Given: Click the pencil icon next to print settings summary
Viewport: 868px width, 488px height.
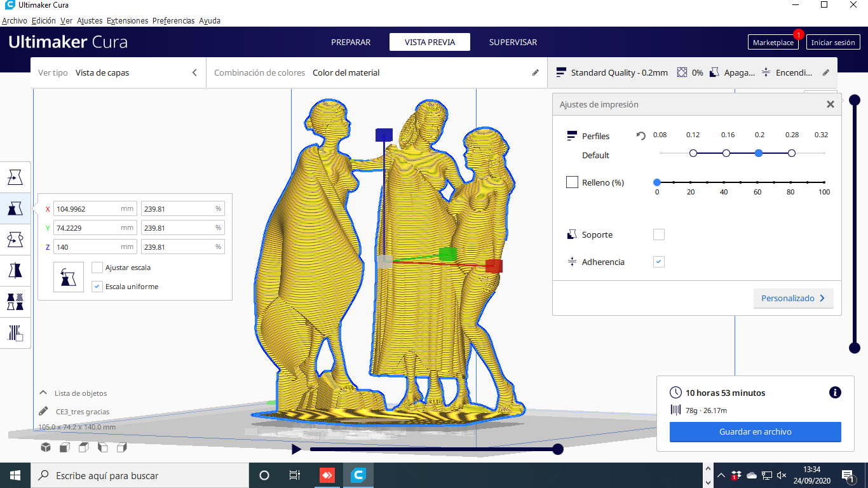Looking at the screenshot, I should tap(826, 73).
